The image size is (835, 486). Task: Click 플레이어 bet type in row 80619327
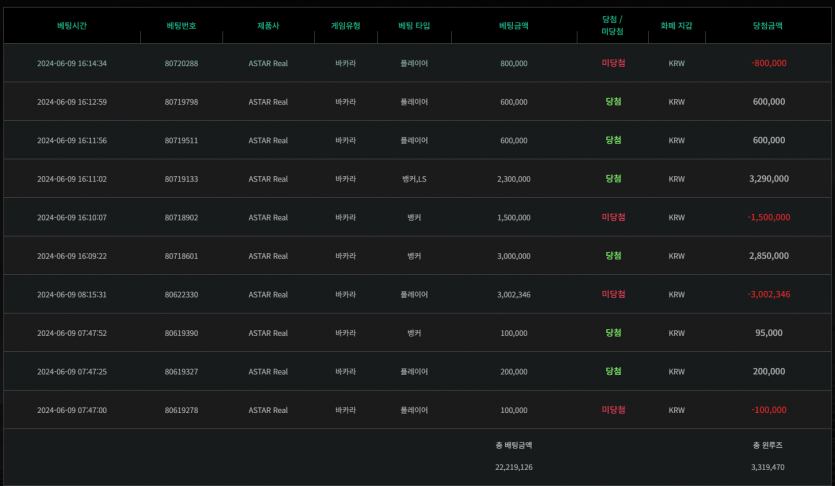tap(414, 372)
